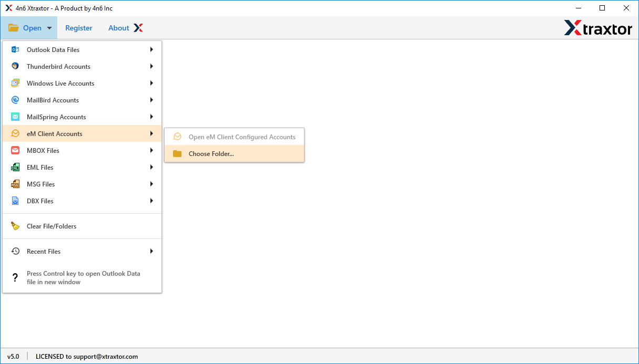Image resolution: width=639 pixels, height=364 pixels.
Task: Expand the Recent Files submenu arrow
Action: (x=151, y=252)
